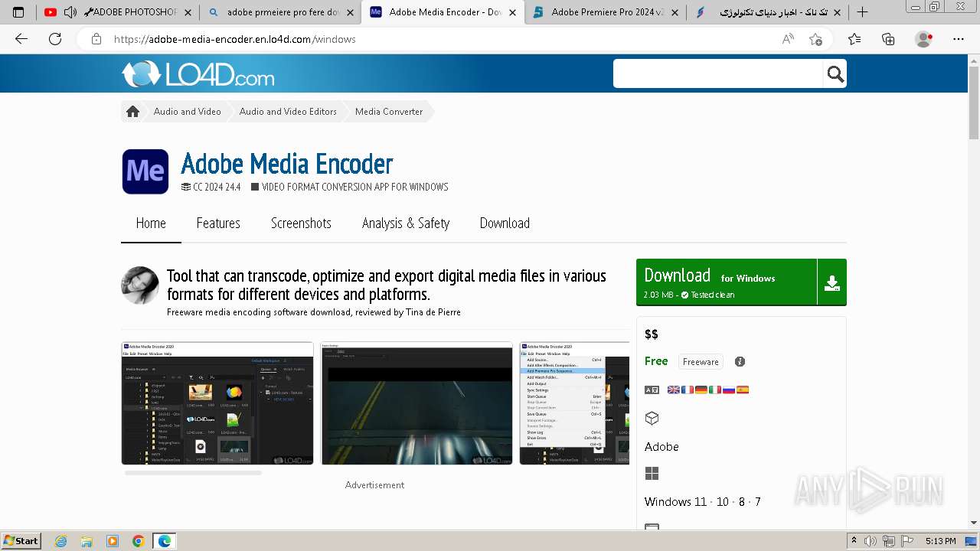The height and width of the screenshot is (551, 980).
Task: Click the Adobe Media Encoder Me app icon
Action: 145,171
